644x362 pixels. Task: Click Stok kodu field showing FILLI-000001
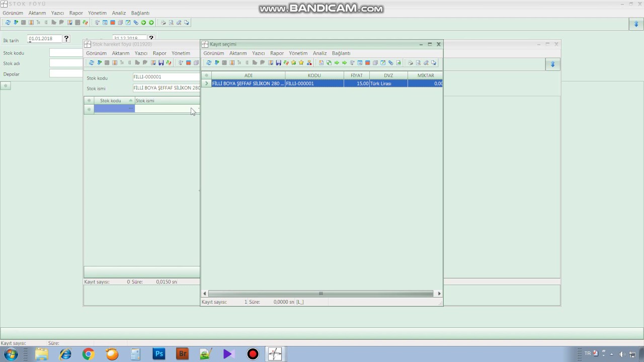click(166, 77)
